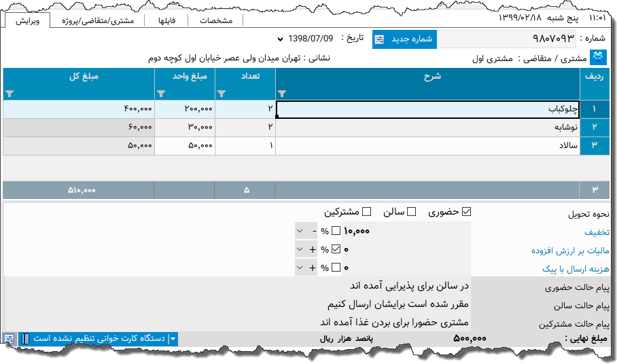Click the total ۶۰,۰۰۰ cell in نوشابه row
Screen dimensions: 617x364
point(79,128)
